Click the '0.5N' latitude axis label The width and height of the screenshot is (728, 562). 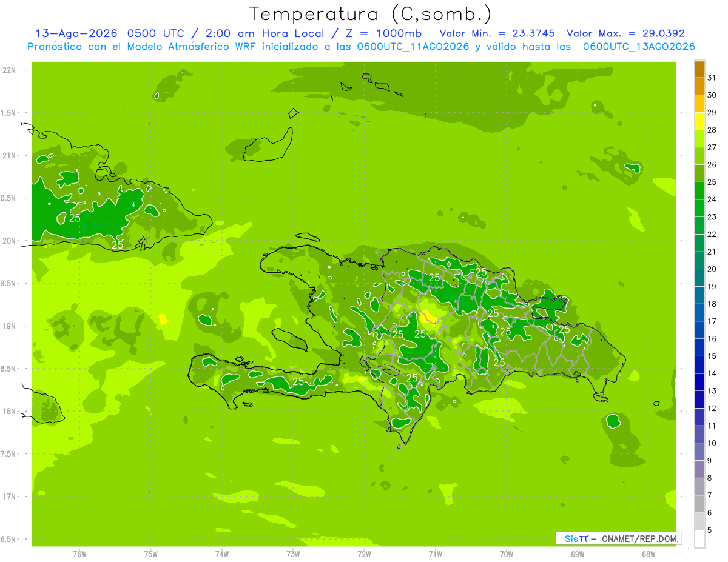point(8,198)
